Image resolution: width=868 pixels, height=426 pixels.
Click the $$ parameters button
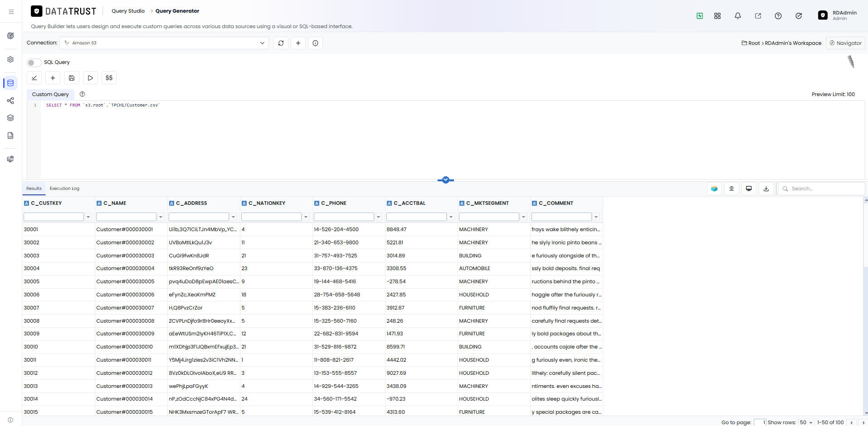point(109,78)
